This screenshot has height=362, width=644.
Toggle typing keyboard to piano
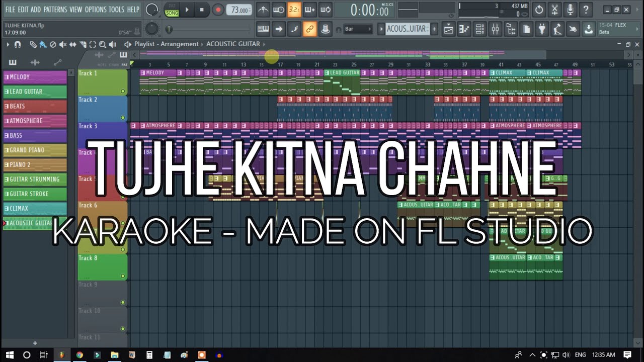[x=263, y=29]
